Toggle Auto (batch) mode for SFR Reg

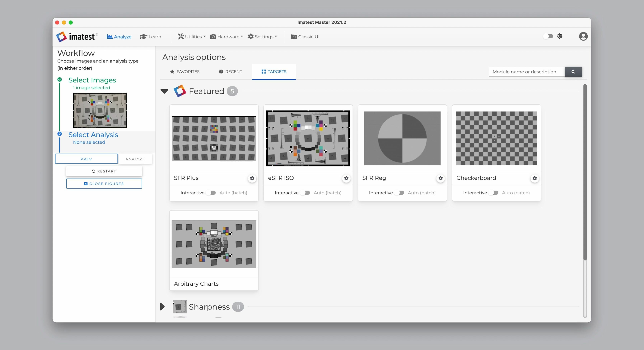click(401, 193)
